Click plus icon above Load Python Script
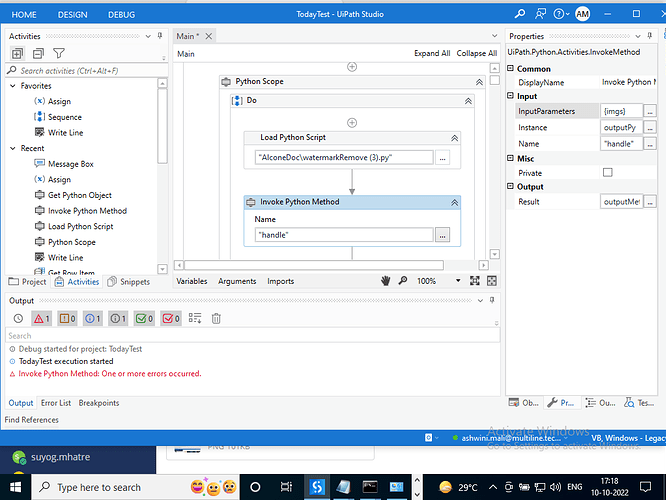The width and height of the screenshot is (666, 500). 352,123
